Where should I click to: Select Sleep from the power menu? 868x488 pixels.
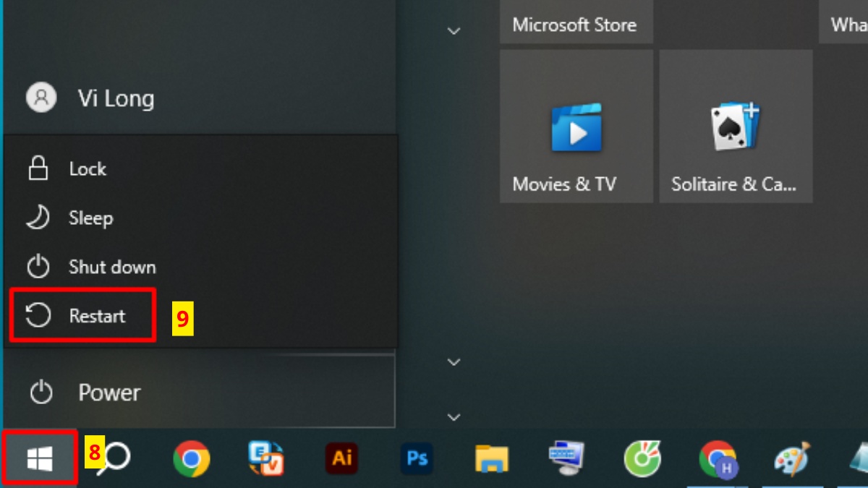point(200,218)
